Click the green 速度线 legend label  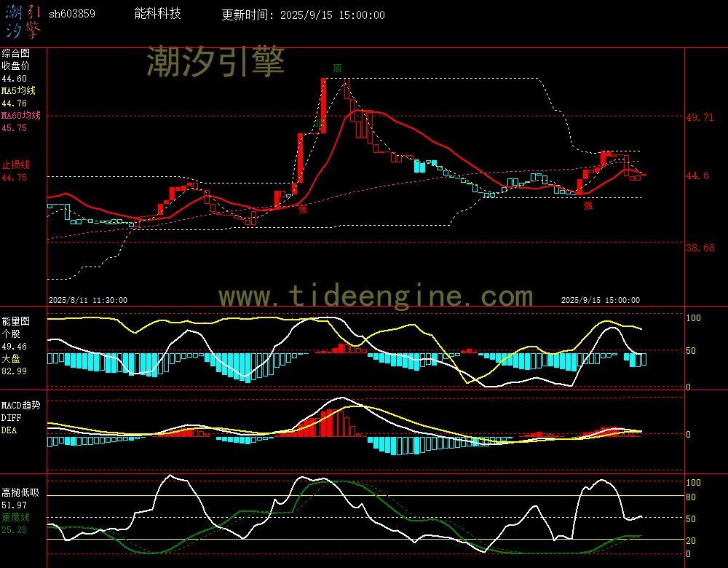click(16, 517)
